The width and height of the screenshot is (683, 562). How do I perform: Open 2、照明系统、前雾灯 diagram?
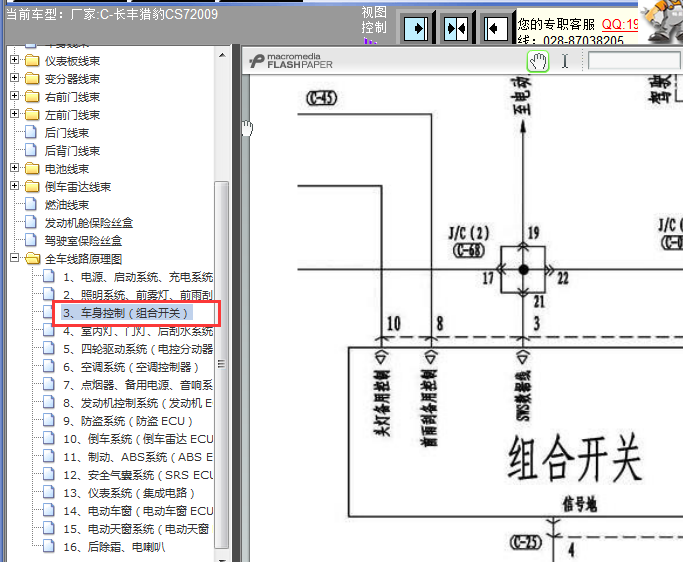click(x=138, y=295)
